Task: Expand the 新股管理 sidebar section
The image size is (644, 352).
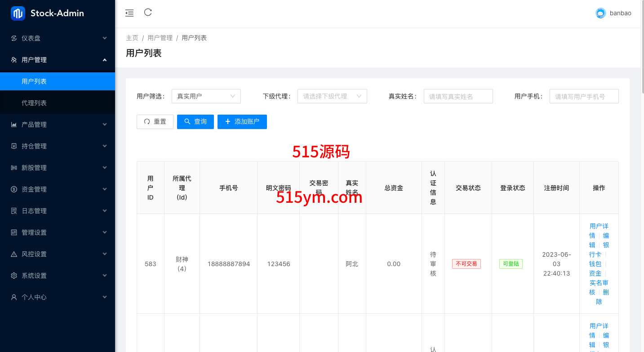Action: point(58,168)
